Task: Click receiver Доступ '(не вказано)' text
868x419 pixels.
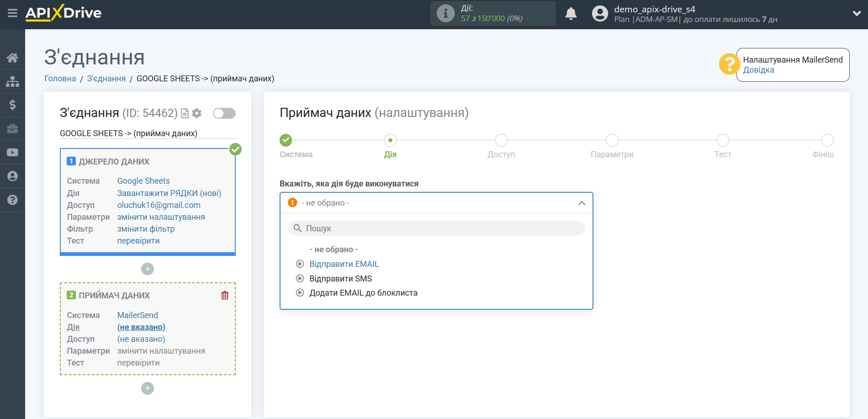Action: pyautogui.click(x=141, y=339)
